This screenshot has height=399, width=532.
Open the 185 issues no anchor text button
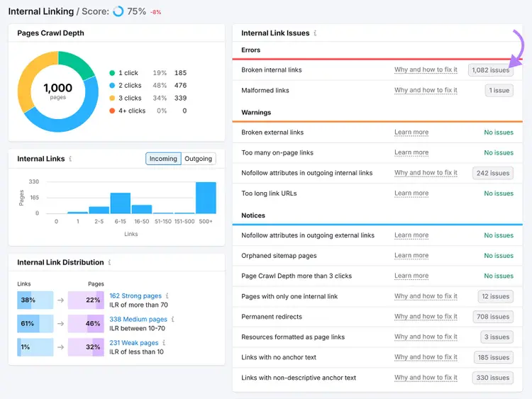tap(493, 357)
